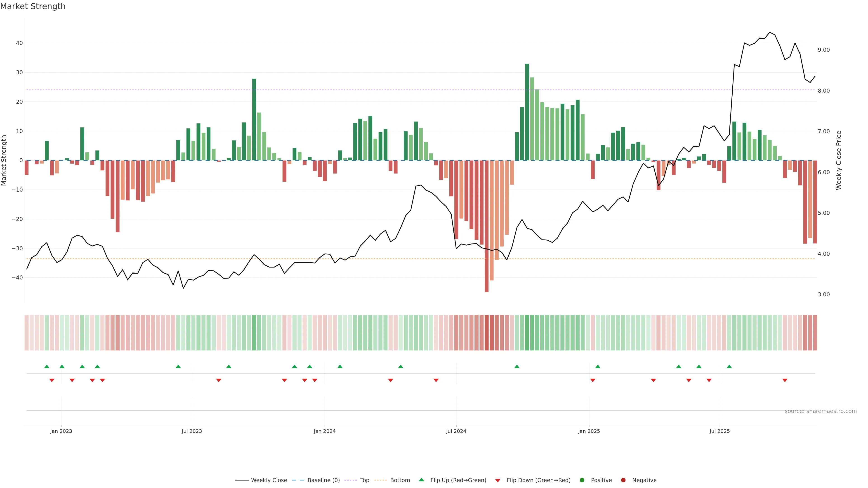Click the first green flip-up triangle marker
The width and height of the screenshot is (868, 488).
coord(47,366)
